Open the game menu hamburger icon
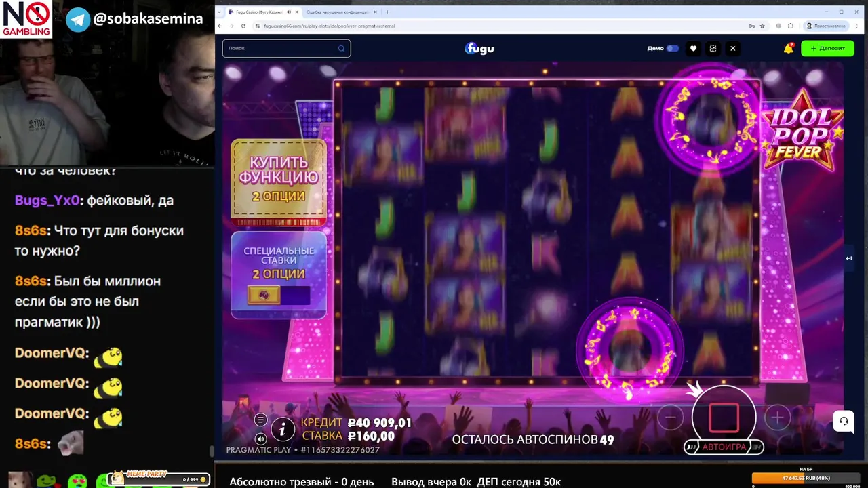The width and height of the screenshot is (868, 488). [260, 420]
